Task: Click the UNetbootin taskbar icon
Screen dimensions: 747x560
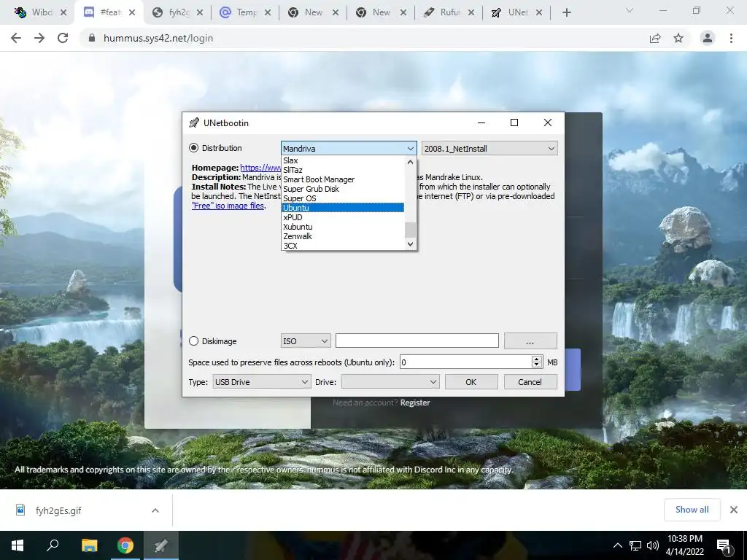Action: click(161, 545)
